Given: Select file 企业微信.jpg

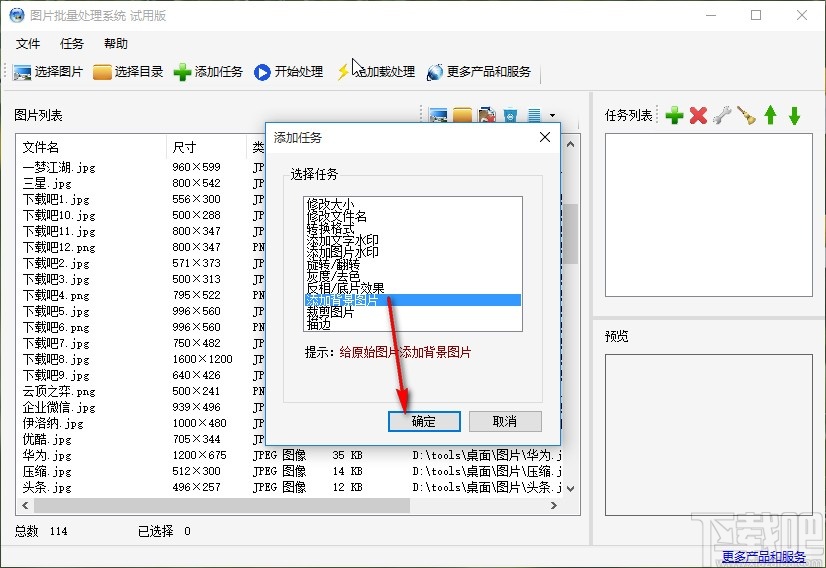Looking at the screenshot, I should pos(59,408).
